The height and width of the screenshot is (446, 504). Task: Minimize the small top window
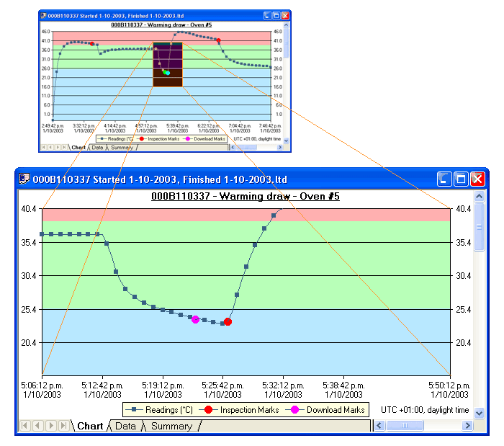point(267,15)
